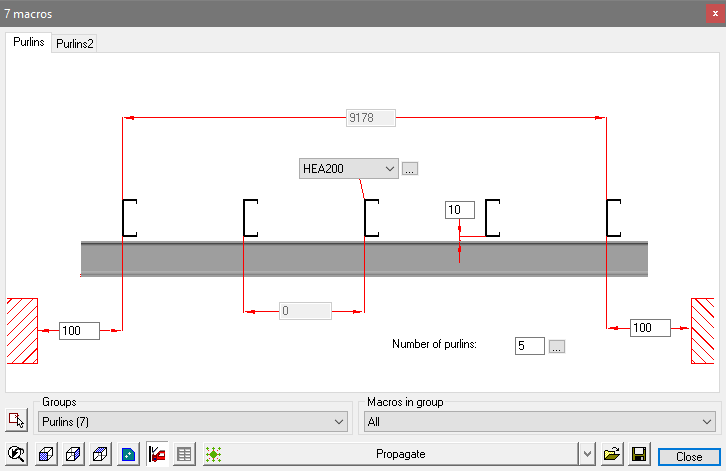Open a saved file with folder icon
726x471 pixels.
click(612, 454)
